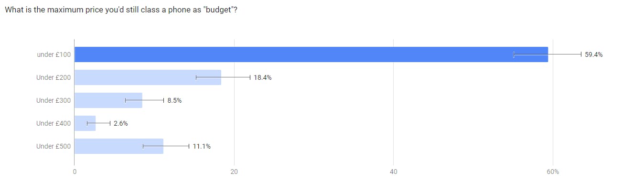This screenshot has width=644, height=194.
Task: Click the 0 tick on horizontal axis
Action: coord(75,172)
